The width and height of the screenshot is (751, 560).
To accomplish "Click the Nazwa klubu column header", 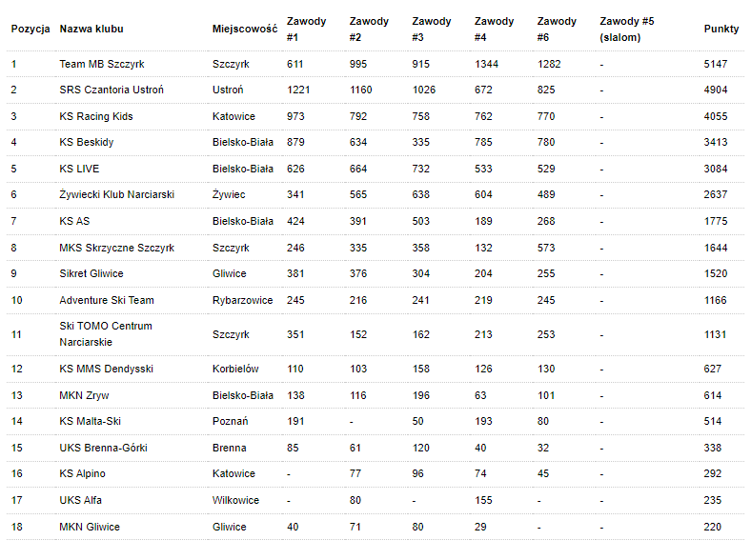I will click(91, 30).
